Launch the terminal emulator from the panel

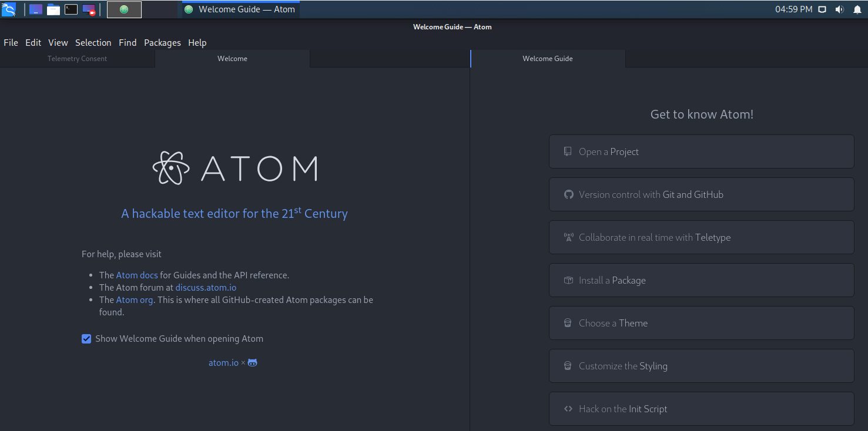pyautogui.click(x=71, y=9)
